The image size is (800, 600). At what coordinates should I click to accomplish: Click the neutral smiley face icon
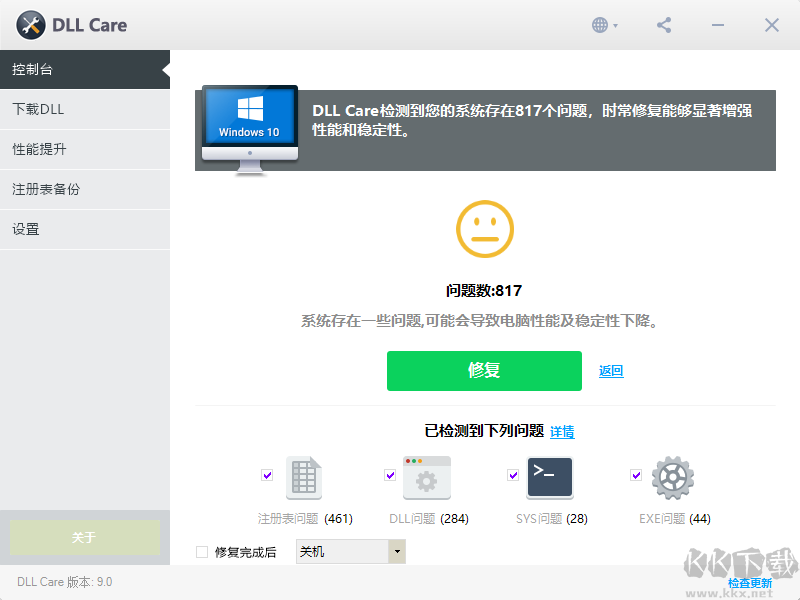(x=484, y=228)
